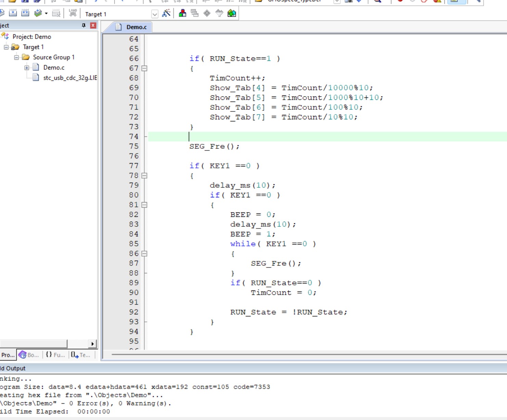Click the Rebuild all target files icon
The width and height of the screenshot is (507, 420).
(x=25, y=13)
